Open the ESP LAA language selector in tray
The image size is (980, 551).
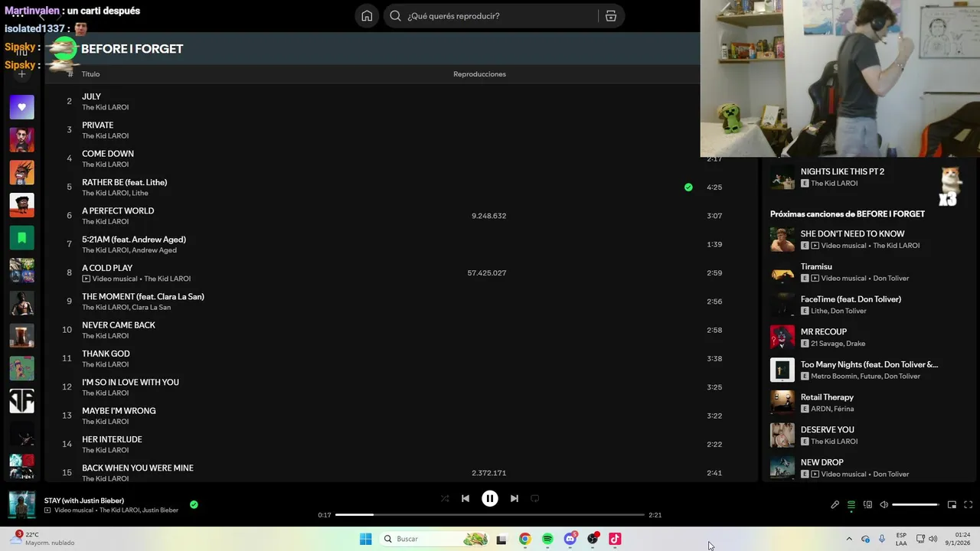coord(901,539)
